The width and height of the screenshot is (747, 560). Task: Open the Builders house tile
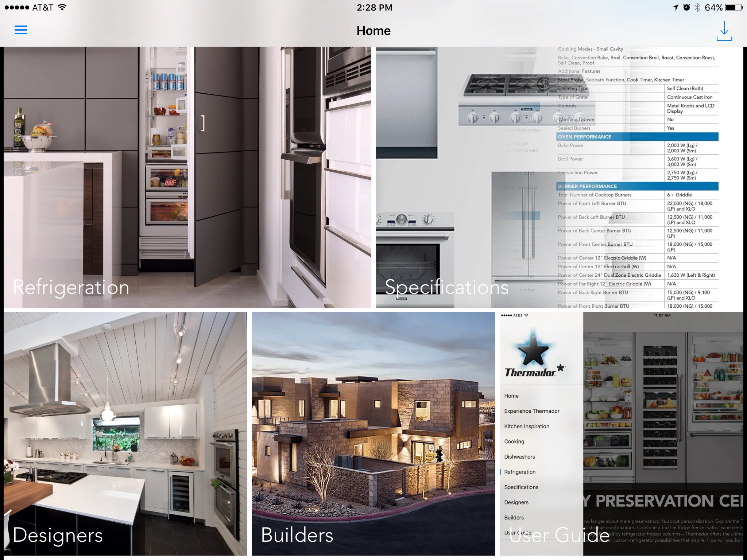pos(373,433)
